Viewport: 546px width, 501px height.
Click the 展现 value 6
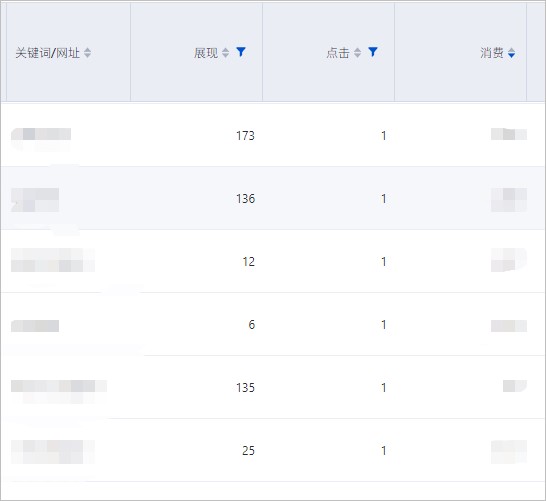252,324
